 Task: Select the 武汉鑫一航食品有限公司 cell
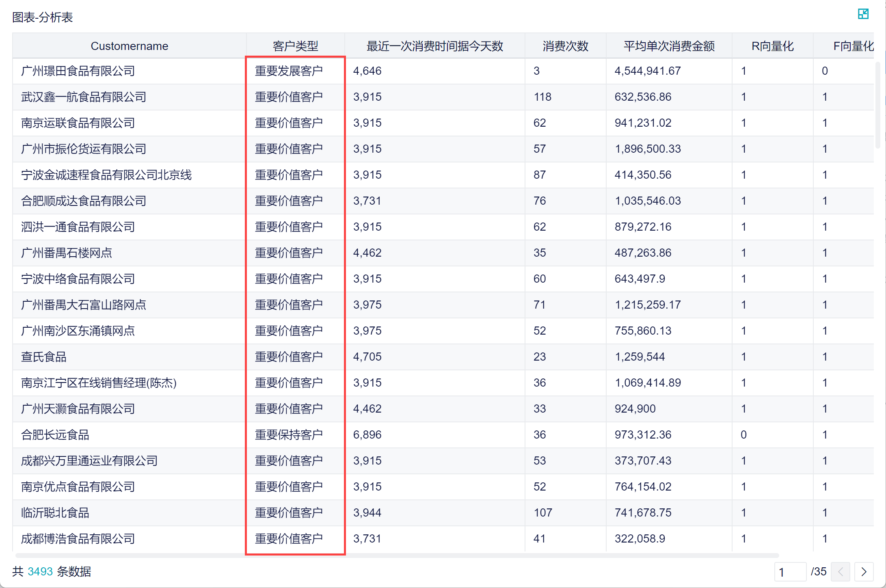84,97
